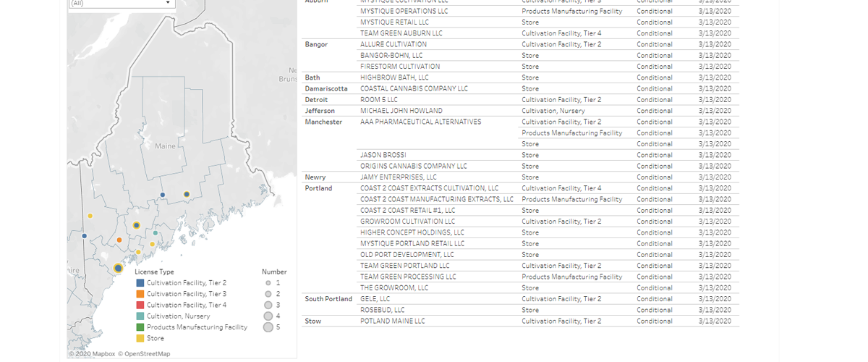Select COAST 2 COAST RETAIL #1, LLC

(x=408, y=210)
